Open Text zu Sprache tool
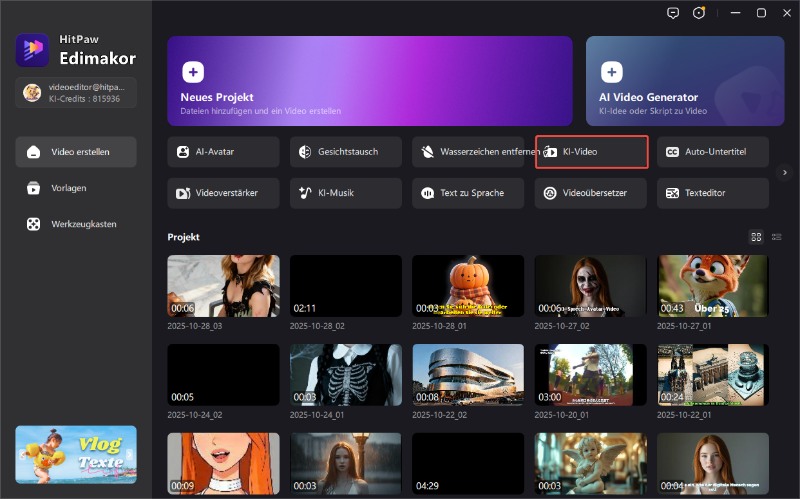800x499 pixels. (x=468, y=193)
